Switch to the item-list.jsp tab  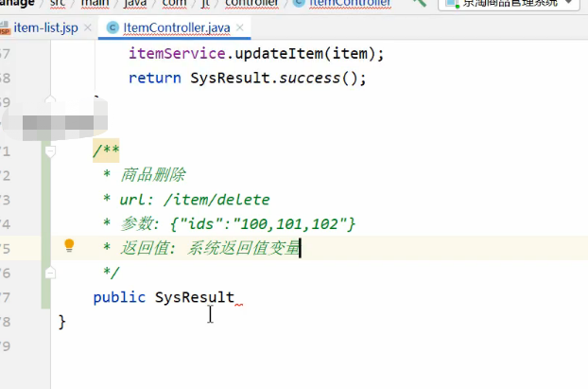click(45, 27)
